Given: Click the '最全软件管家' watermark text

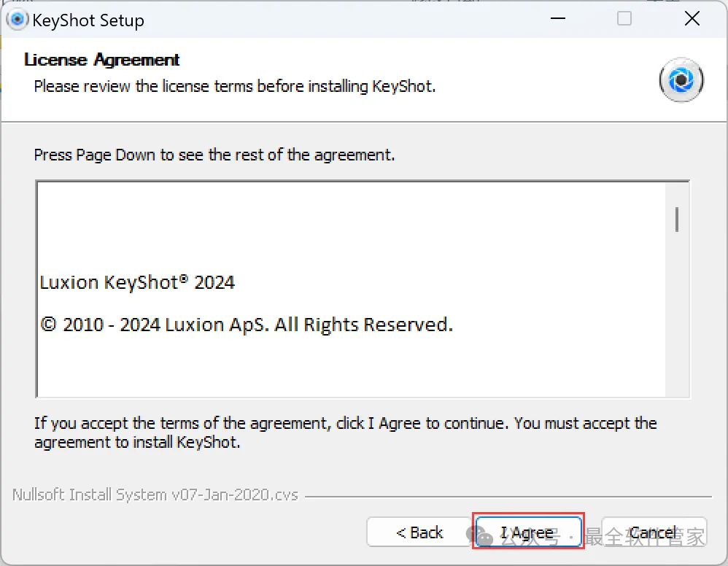Looking at the screenshot, I should [x=646, y=538].
